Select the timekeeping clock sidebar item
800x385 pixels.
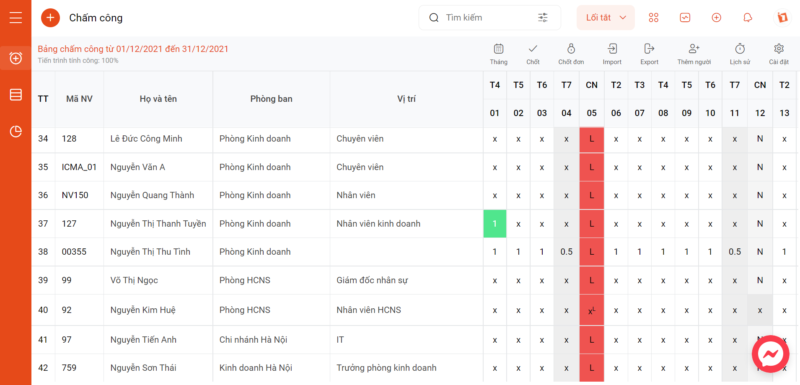pos(16,58)
